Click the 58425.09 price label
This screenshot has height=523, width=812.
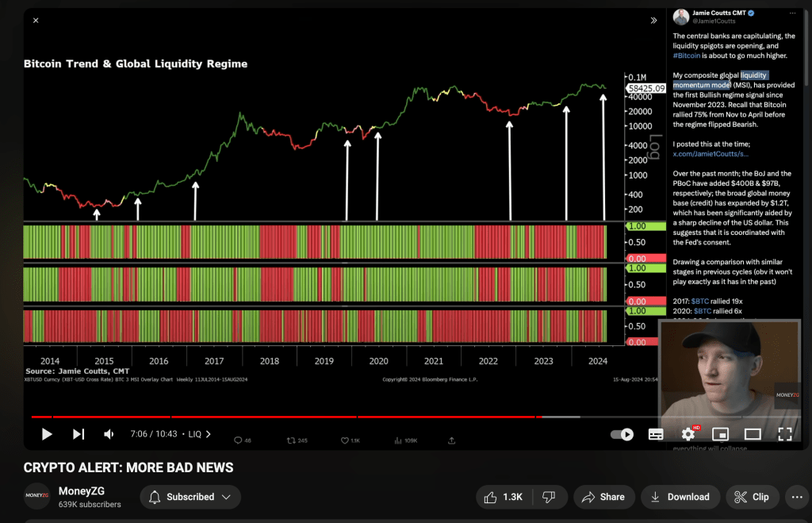click(x=646, y=89)
